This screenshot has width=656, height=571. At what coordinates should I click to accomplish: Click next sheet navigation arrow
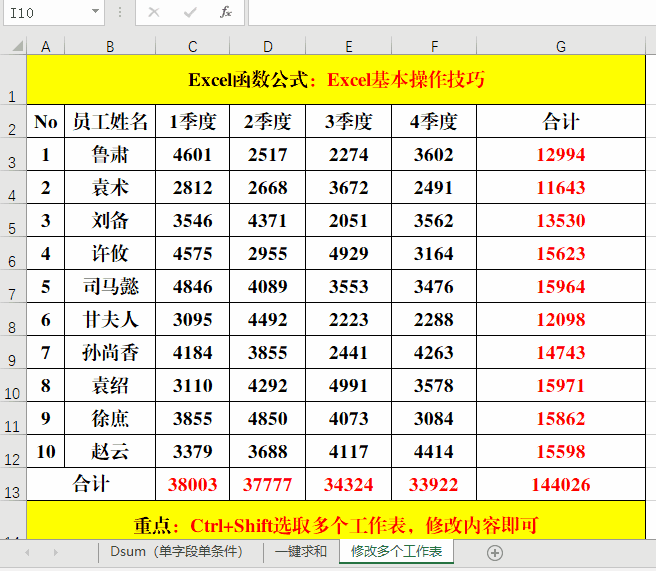[x=56, y=553]
